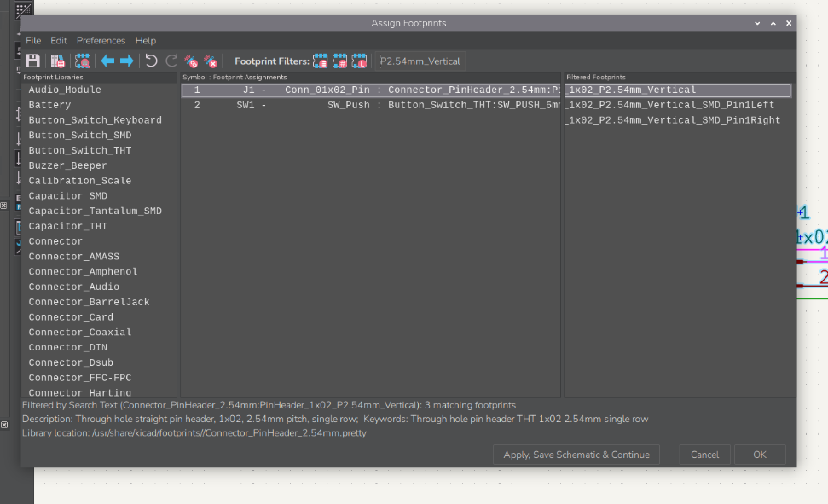This screenshot has width=828, height=504.
Task: Toggle footprint filtering by pin count
Action: tap(339, 61)
